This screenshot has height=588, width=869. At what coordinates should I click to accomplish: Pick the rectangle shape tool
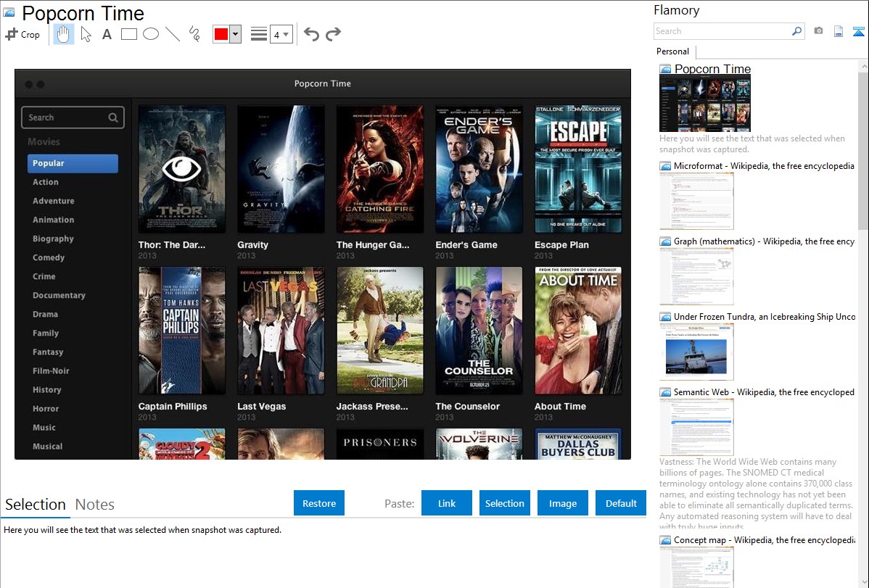click(x=129, y=34)
